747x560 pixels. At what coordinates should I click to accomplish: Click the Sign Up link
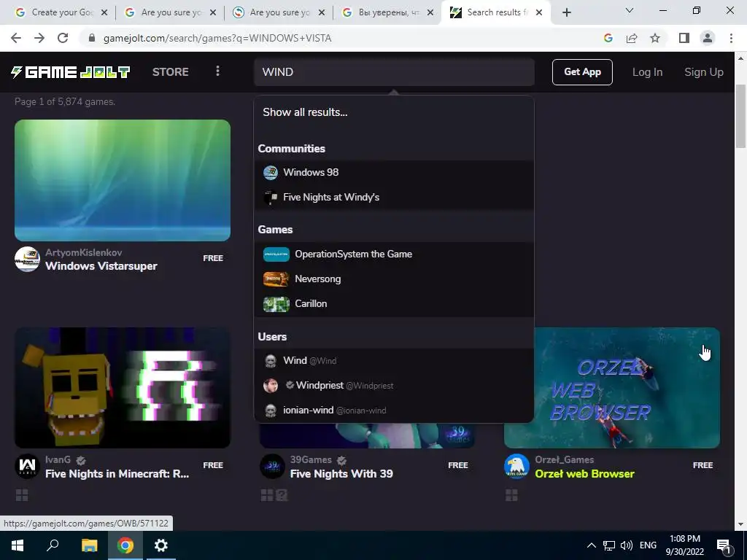(704, 72)
